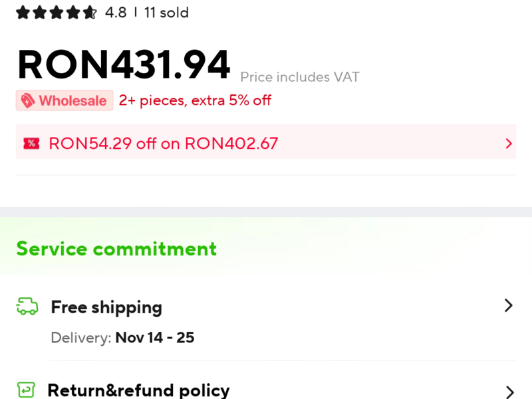Expand Return&refund policy chevron
Viewport: 532px width, 399px height.
[509, 392]
